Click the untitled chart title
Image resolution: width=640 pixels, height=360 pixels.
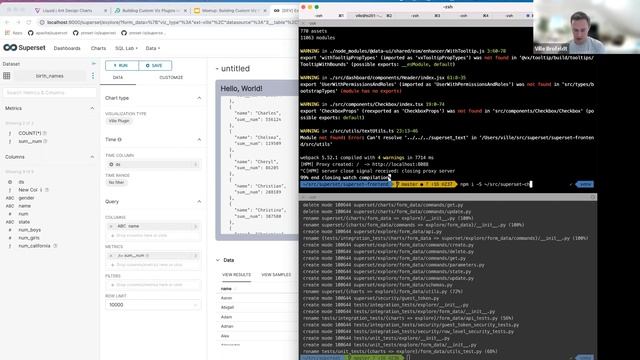(x=235, y=69)
